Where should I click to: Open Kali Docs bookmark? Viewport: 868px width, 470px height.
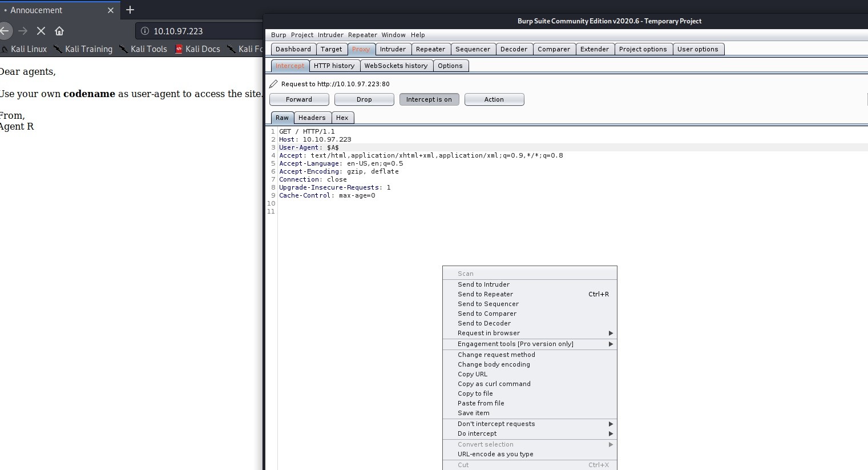tap(197, 49)
